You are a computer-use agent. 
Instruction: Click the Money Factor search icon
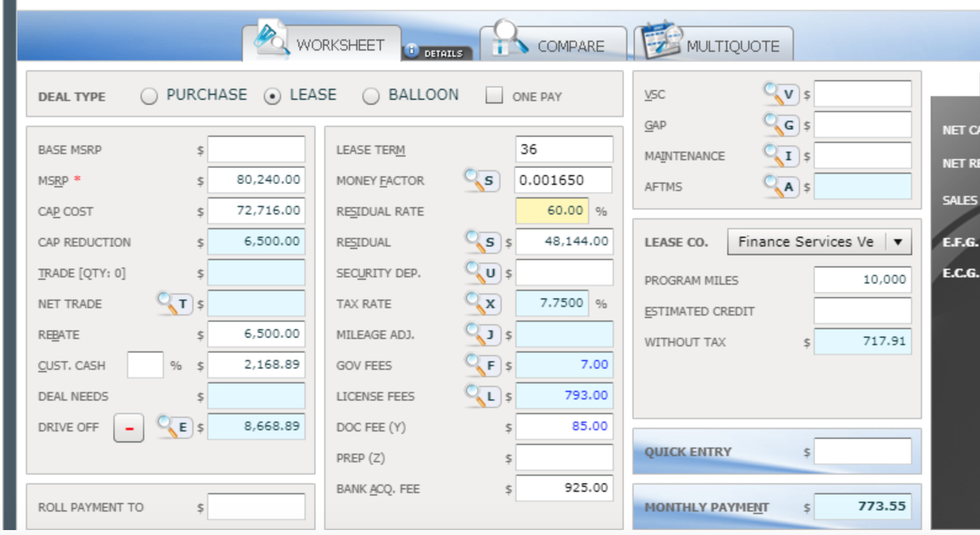point(482,180)
